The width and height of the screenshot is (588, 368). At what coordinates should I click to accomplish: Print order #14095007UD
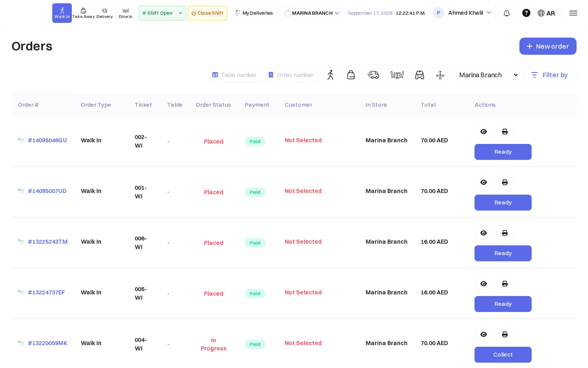pyautogui.click(x=505, y=182)
